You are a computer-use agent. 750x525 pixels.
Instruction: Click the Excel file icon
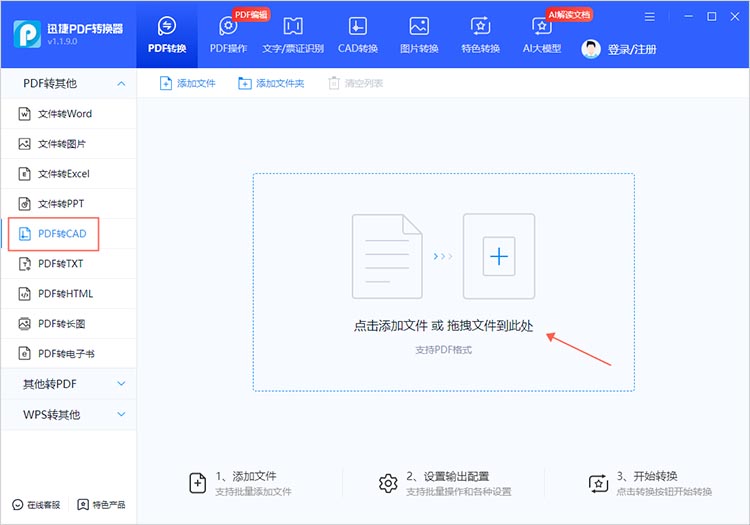(x=24, y=174)
